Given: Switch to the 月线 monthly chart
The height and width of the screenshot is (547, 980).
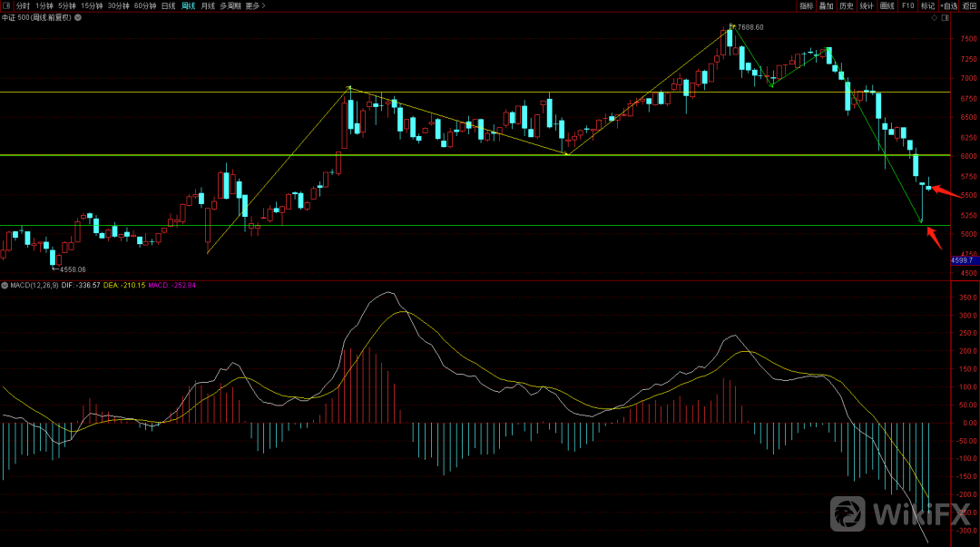Looking at the screenshot, I should point(208,5).
